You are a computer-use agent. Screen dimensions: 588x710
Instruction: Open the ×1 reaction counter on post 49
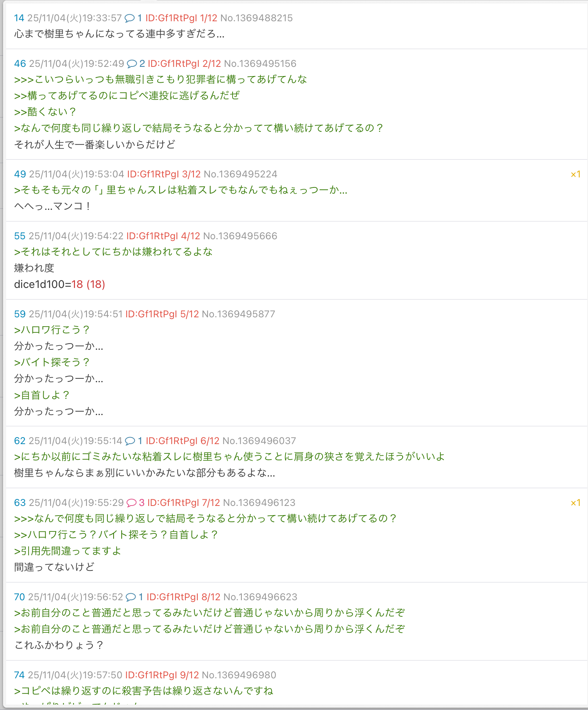[x=576, y=175]
